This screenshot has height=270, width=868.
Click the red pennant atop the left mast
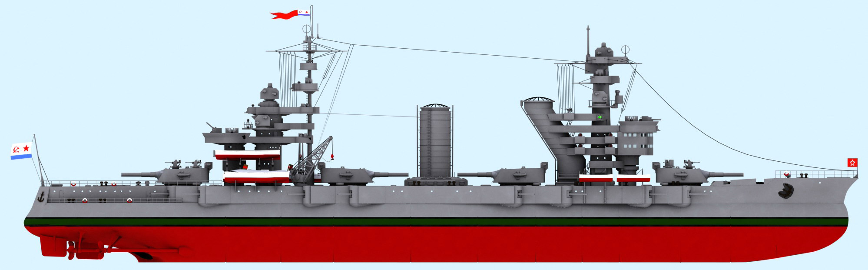tap(285, 15)
